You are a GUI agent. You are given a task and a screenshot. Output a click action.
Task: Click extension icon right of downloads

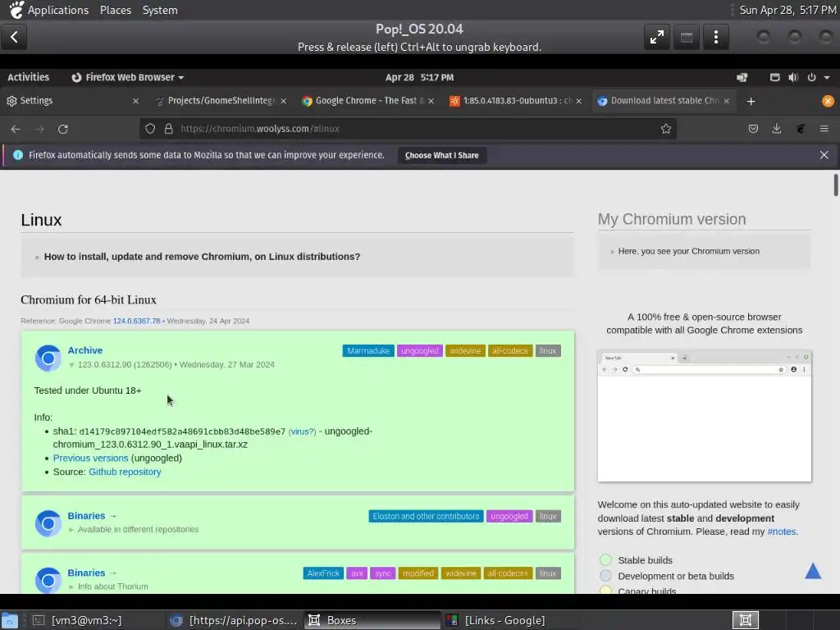[x=801, y=129]
